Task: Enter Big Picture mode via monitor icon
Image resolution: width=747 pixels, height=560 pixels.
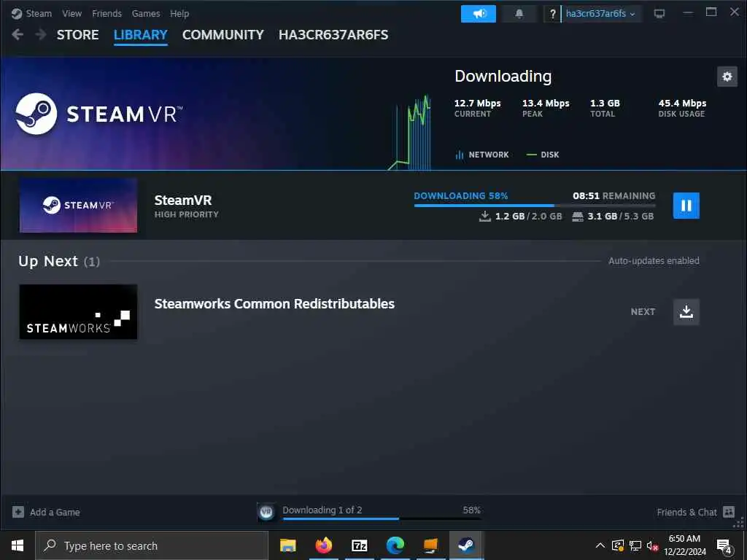Action: (659, 14)
